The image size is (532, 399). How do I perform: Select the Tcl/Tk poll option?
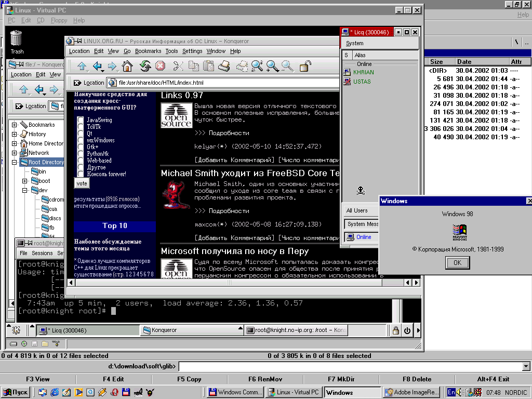pos(81,127)
